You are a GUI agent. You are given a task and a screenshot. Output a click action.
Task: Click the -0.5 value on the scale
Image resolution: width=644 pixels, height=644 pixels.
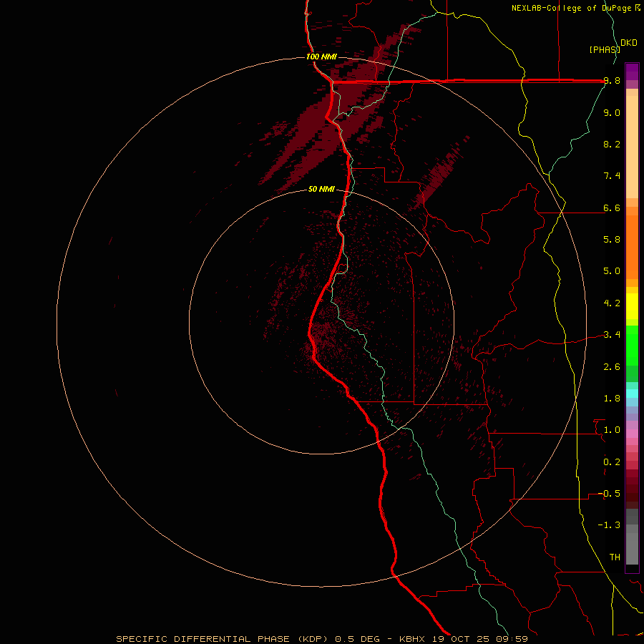coord(610,494)
